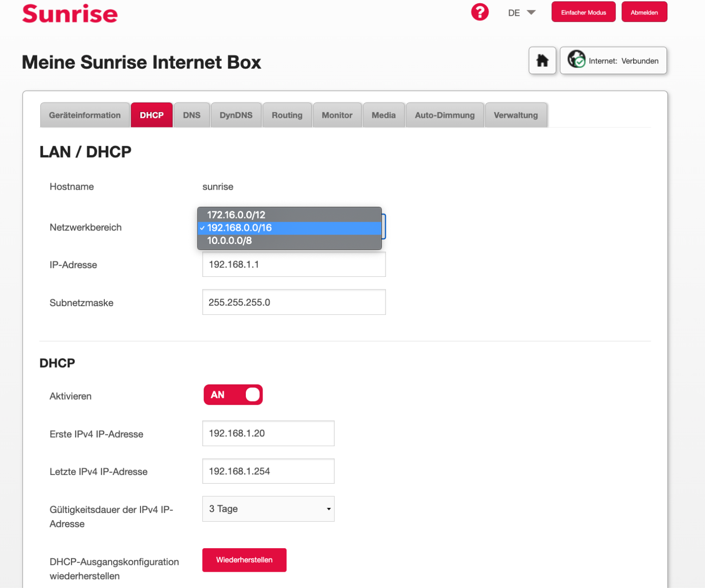Click the red question mark help icon

tap(480, 12)
